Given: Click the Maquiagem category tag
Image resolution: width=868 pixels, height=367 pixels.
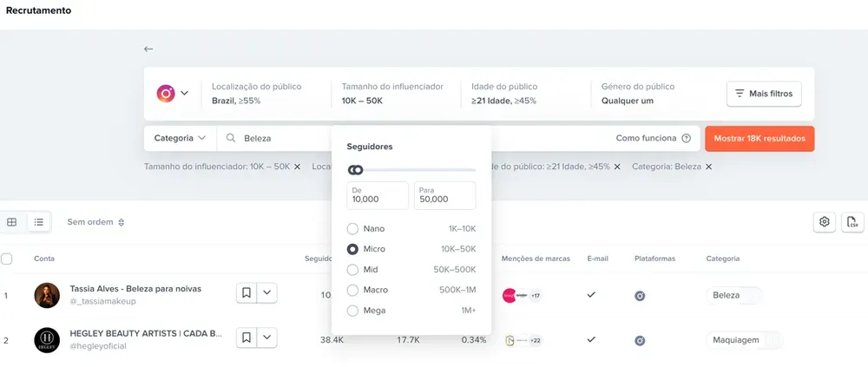Looking at the screenshot, I should [736, 340].
